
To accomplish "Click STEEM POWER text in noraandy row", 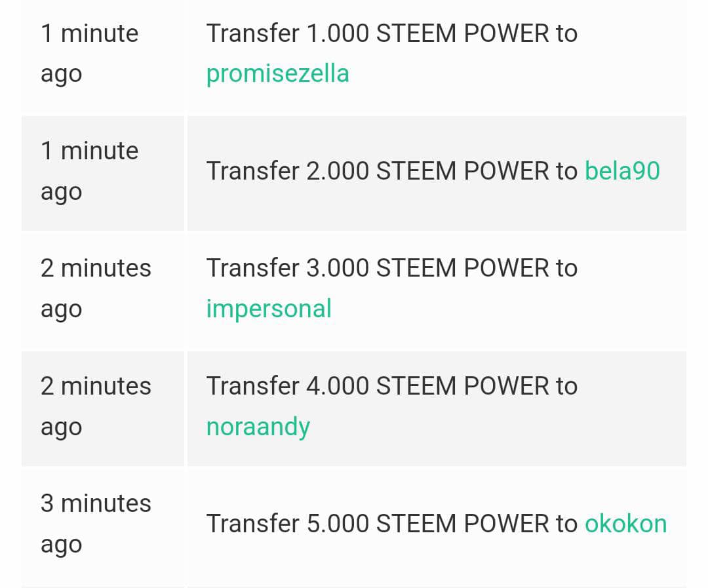I will click(x=463, y=386).
